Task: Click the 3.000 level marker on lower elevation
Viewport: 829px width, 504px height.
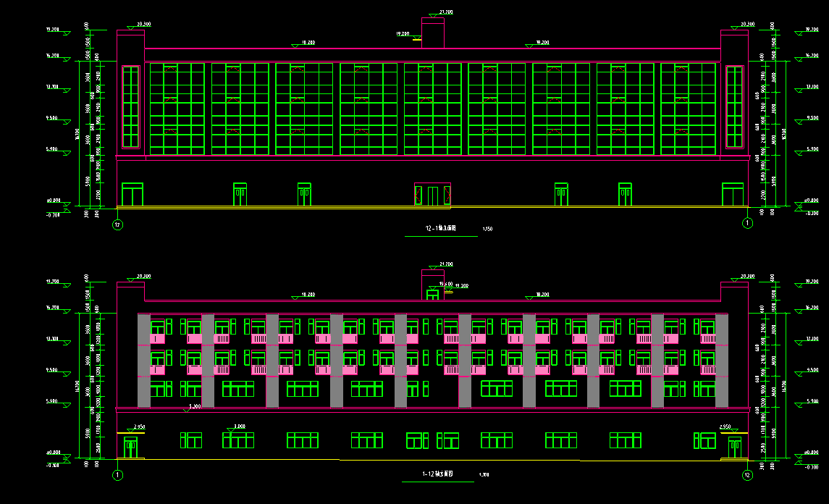Action: [x=240, y=427]
